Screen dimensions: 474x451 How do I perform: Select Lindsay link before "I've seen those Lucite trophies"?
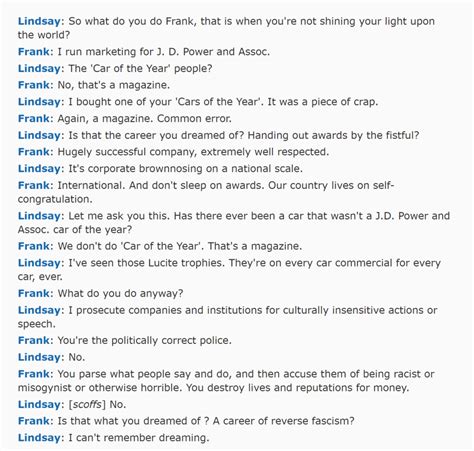coord(39,264)
